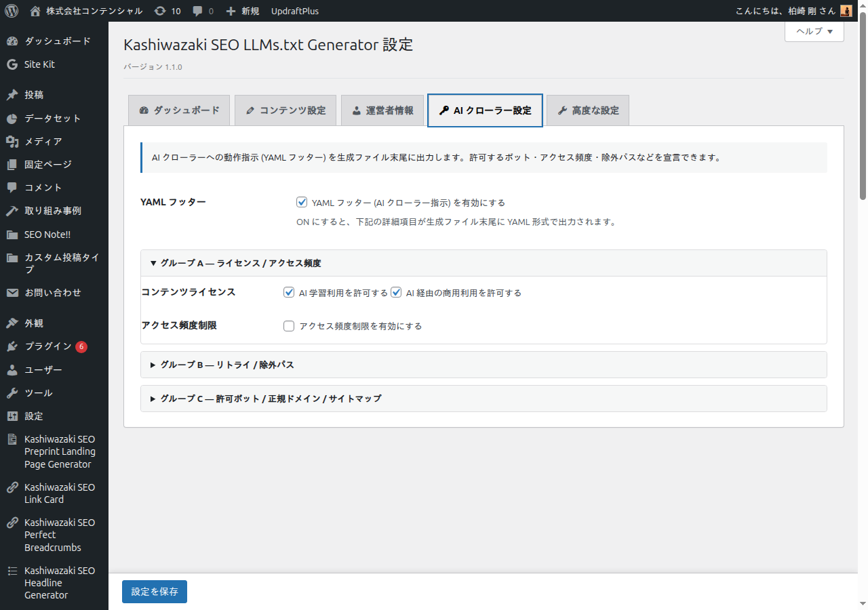This screenshot has width=868, height=610.
Task: Select the AI クローラー設定 tab
Action: click(485, 110)
